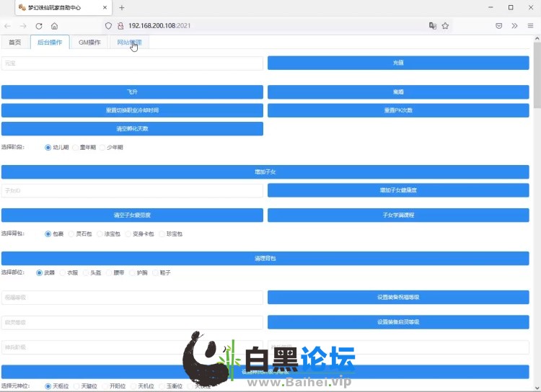Select the 少年期 stage option
Image resolution: width=541 pixels, height=392 pixels.
(x=111, y=147)
